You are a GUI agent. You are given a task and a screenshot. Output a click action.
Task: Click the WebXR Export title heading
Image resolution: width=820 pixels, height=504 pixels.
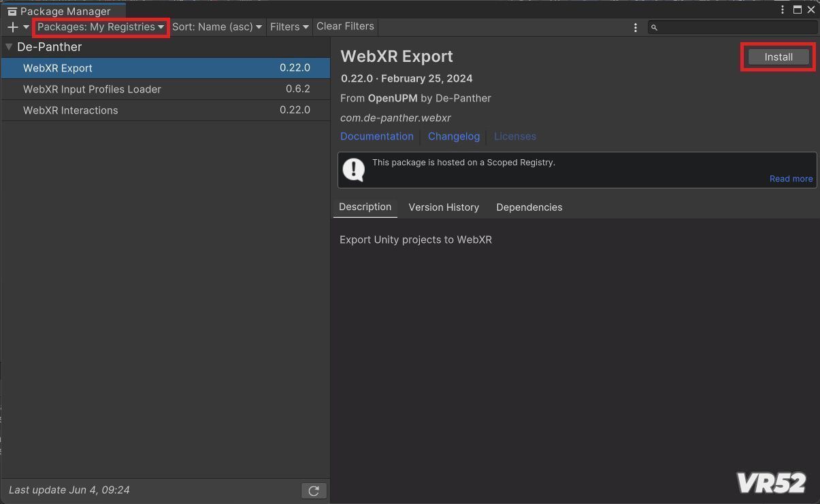pyautogui.click(x=397, y=56)
